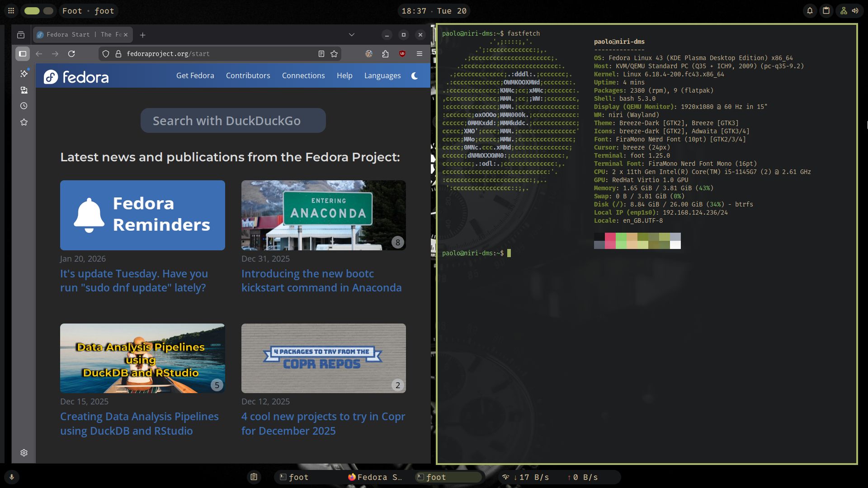Toggle the Firefox sidebar visibility button
Image resolution: width=868 pixels, height=488 pixels.
23,54
